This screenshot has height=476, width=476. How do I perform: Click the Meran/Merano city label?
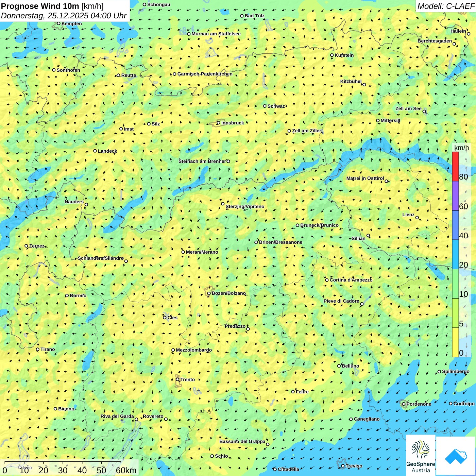click(202, 252)
